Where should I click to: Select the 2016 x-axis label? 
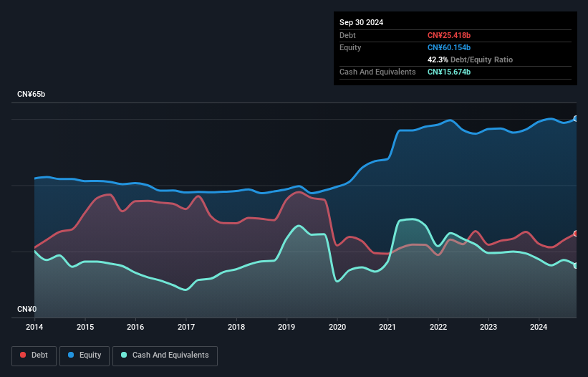[135, 328]
